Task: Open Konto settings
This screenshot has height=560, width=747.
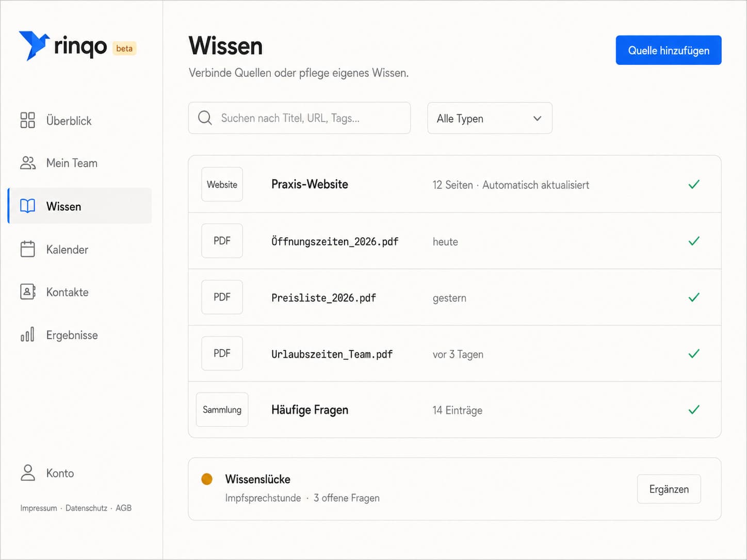Action: point(47,473)
